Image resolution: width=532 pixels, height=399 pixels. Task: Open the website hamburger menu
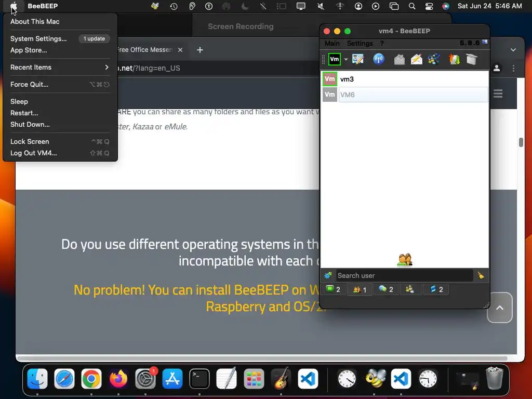click(498, 94)
